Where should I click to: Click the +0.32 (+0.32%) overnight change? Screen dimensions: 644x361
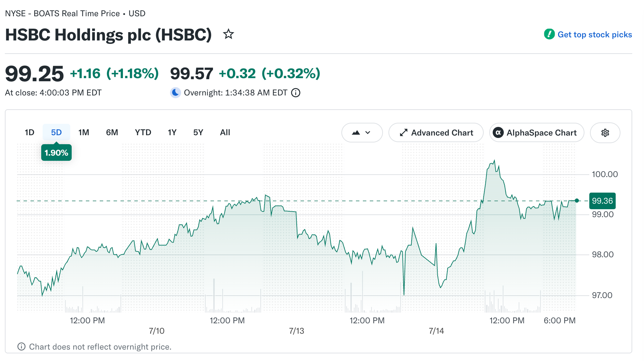pyautogui.click(x=270, y=74)
